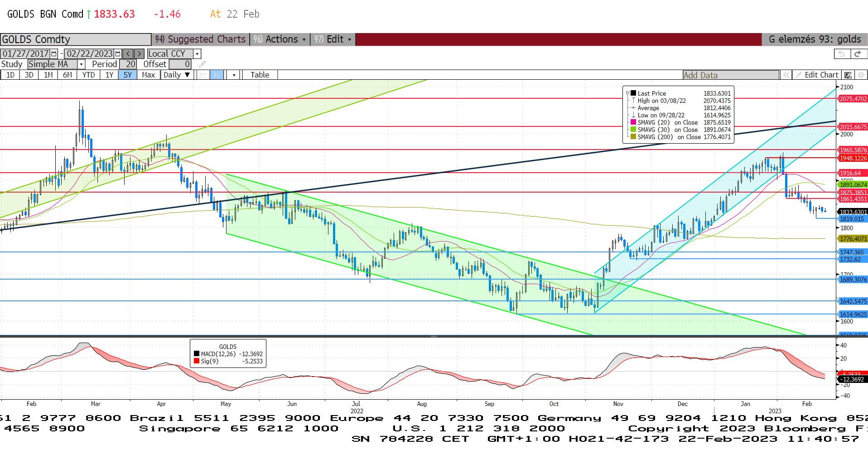Image resolution: width=868 pixels, height=464 pixels.
Task: Click the 1891.0674 green axis label
Action: click(853, 184)
